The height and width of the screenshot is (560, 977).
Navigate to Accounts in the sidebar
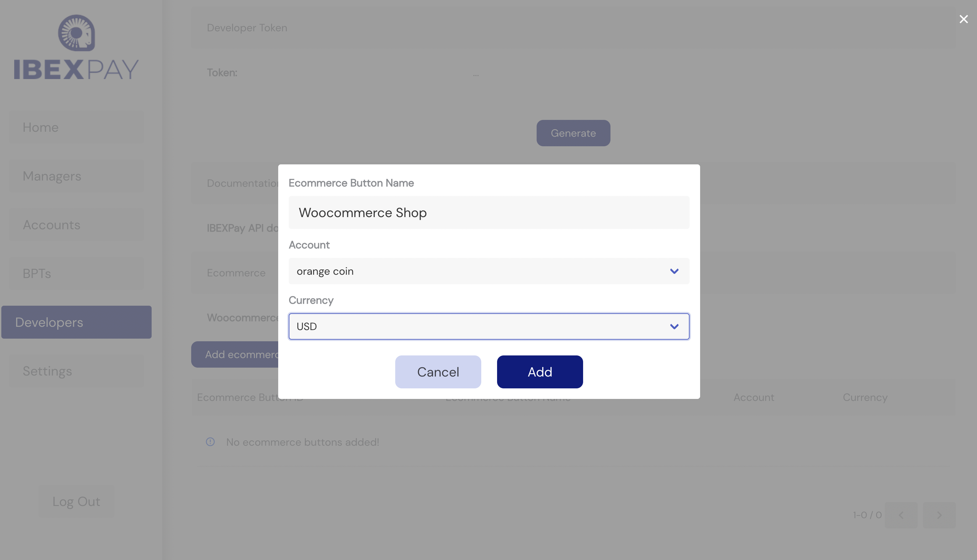point(76,225)
